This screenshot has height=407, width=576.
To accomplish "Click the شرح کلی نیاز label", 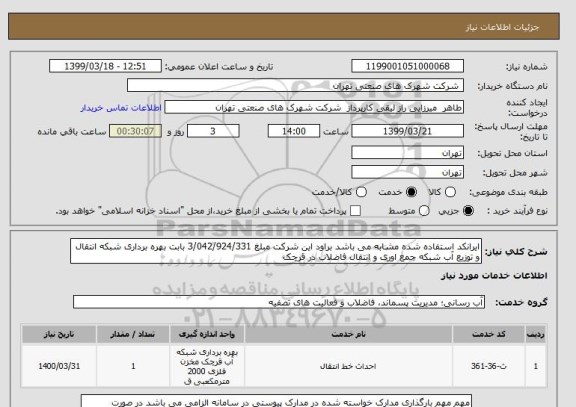I will pos(516,252).
